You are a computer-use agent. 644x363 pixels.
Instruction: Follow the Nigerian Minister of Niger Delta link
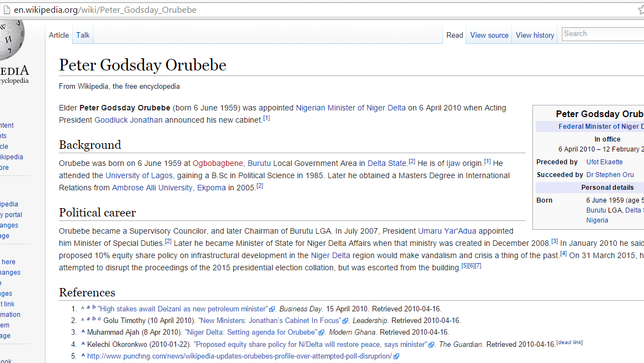coord(350,108)
